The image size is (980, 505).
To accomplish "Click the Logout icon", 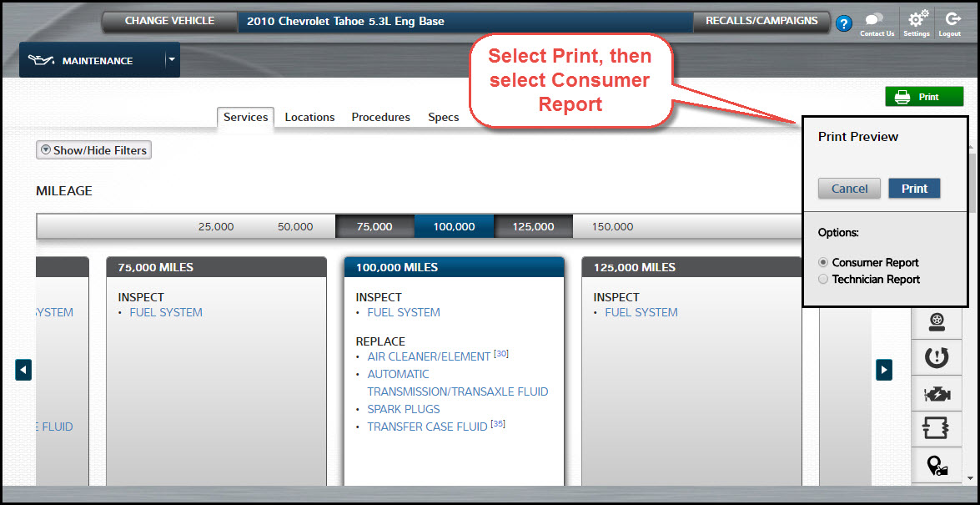I will [950, 23].
